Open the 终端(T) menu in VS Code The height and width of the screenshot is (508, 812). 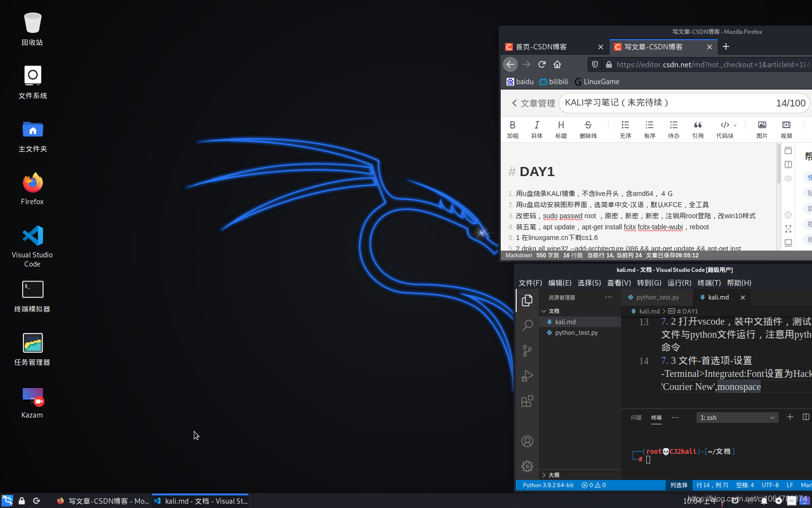click(709, 283)
